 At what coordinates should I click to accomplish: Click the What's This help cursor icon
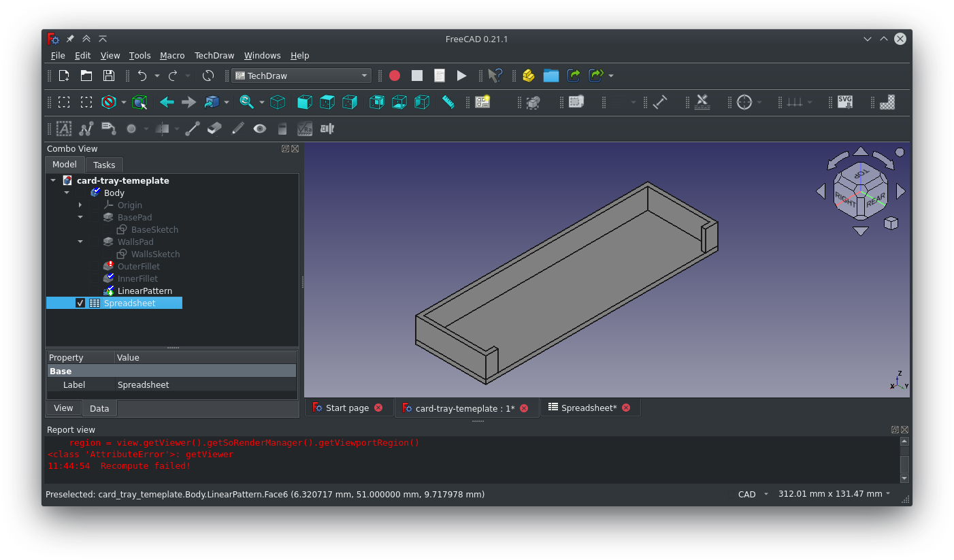pyautogui.click(x=495, y=76)
